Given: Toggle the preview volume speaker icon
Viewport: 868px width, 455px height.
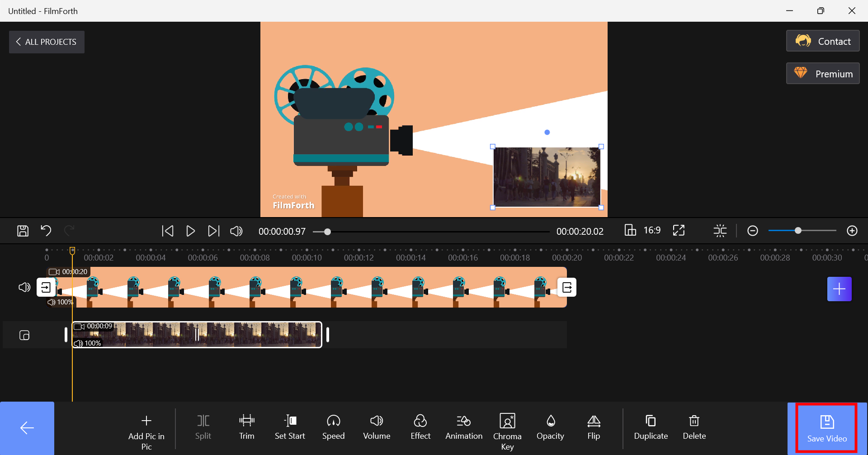Looking at the screenshot, I should [236, 231].
